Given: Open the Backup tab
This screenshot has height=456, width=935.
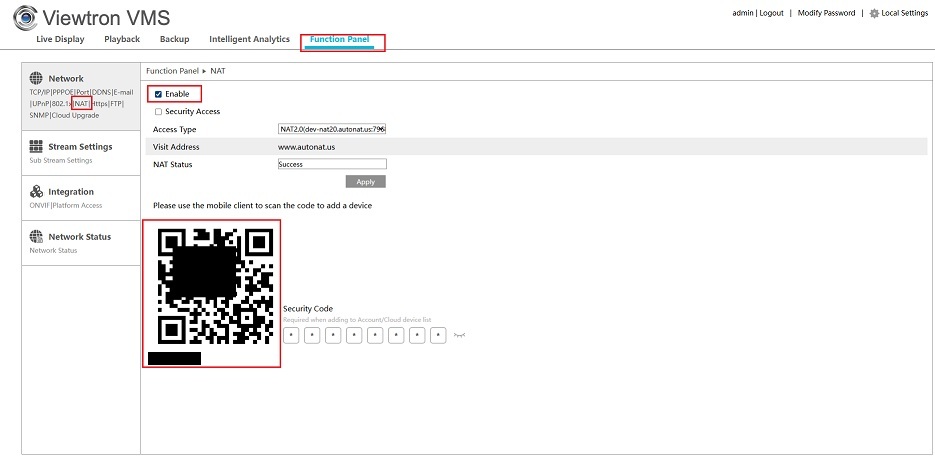Looking at the screenshot, I should [175, 39].
